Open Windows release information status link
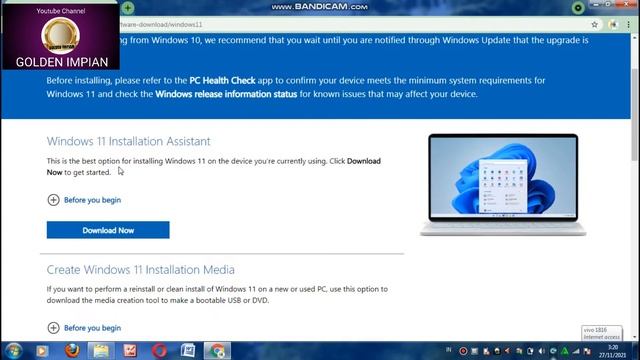The width and height of the screenshot is (640, 360). (x=226, y=94)
